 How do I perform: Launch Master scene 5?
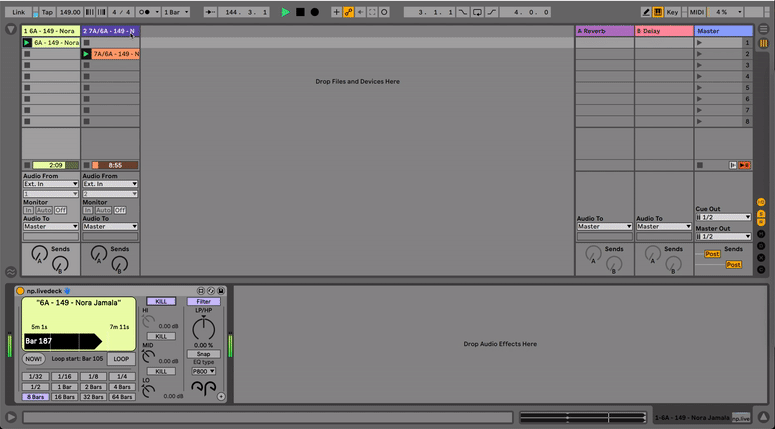[x=699, y=87]
